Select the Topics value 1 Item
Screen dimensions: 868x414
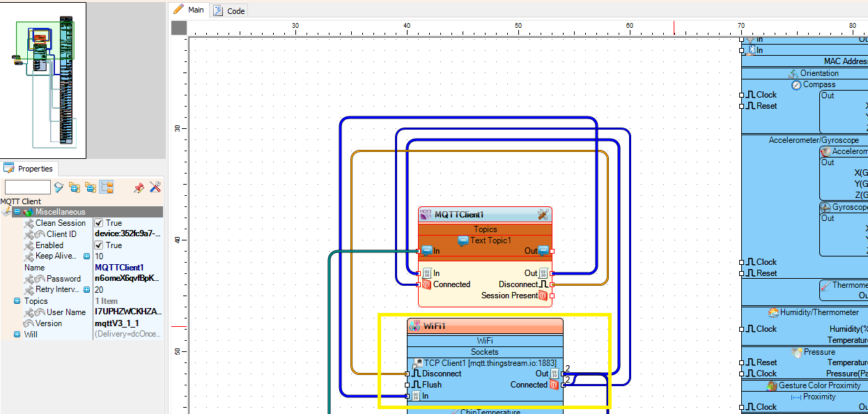point(128,301)
